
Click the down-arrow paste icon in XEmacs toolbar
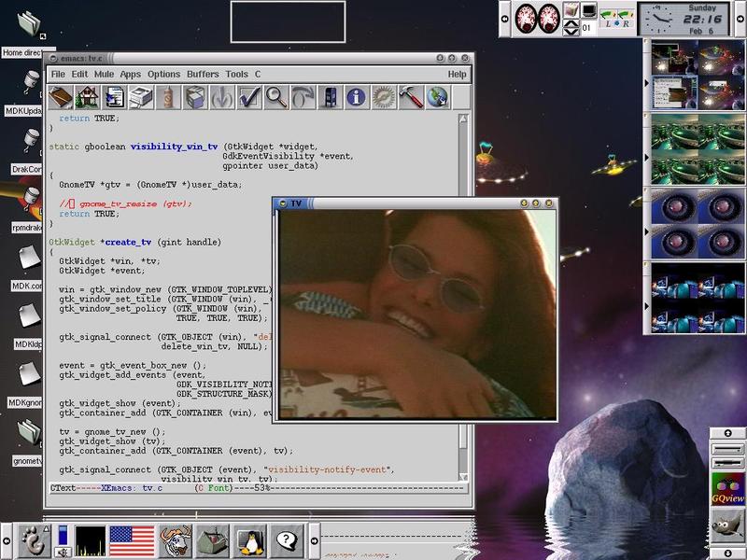tap(222, 97)
